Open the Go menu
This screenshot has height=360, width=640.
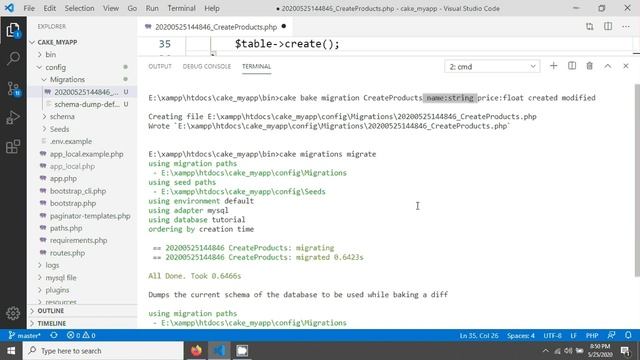(132, 8)
